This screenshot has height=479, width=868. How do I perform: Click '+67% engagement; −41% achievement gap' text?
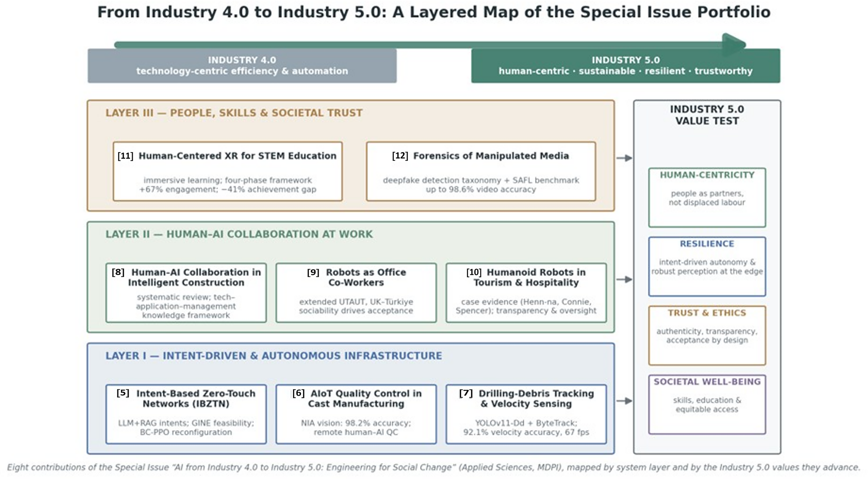tap(228, 189)
